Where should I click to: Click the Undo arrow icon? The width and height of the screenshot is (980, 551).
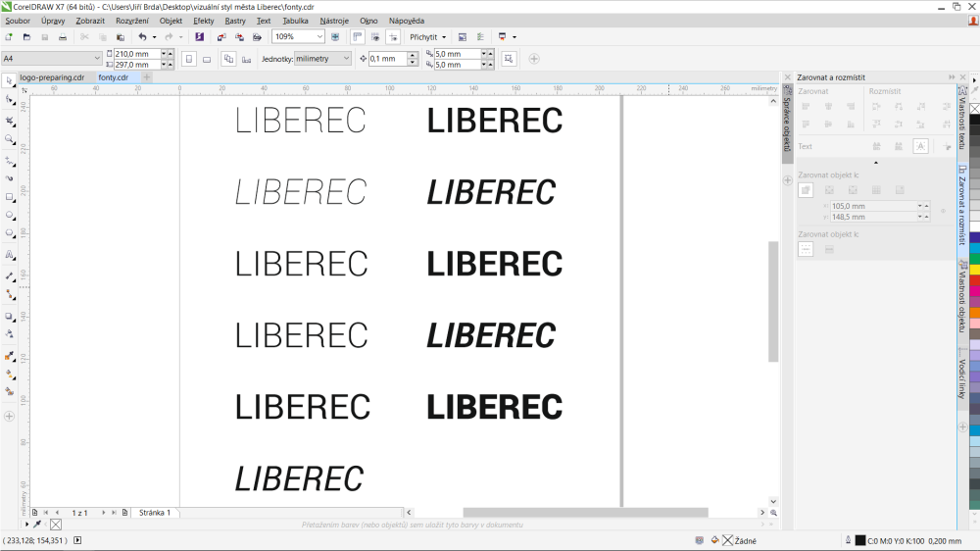[x=142, y=37]
